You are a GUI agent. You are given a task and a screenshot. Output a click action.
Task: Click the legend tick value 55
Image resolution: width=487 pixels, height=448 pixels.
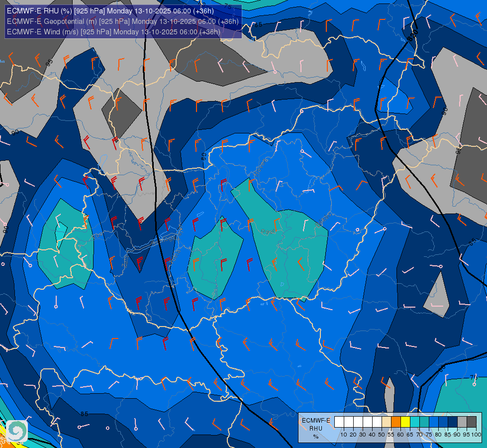[x=391, y=435]
